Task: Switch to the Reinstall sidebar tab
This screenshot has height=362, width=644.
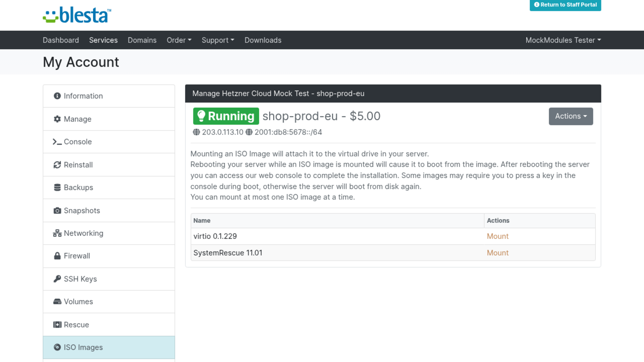Action: 109,165
